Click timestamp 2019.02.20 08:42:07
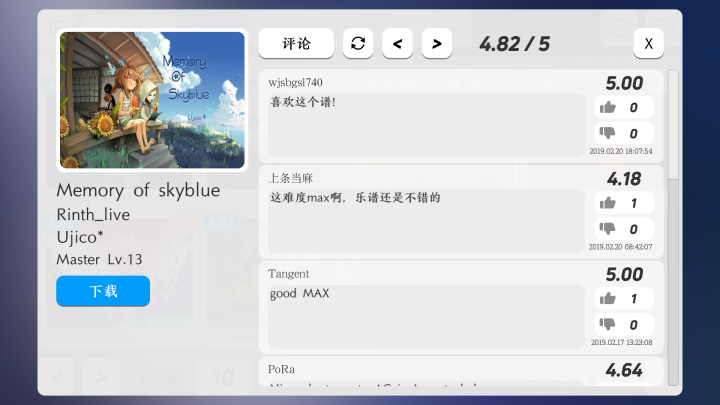720x405 pixels. point(620,247)
